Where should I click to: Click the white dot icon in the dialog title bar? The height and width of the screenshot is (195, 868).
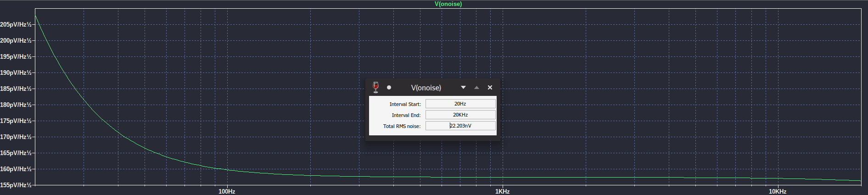click(389, 88)
